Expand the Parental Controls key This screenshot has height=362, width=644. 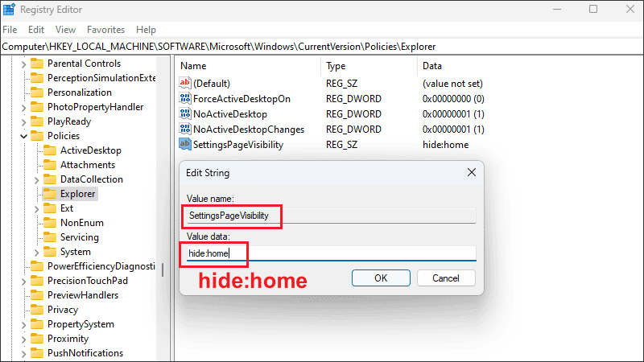coord(23,64)
